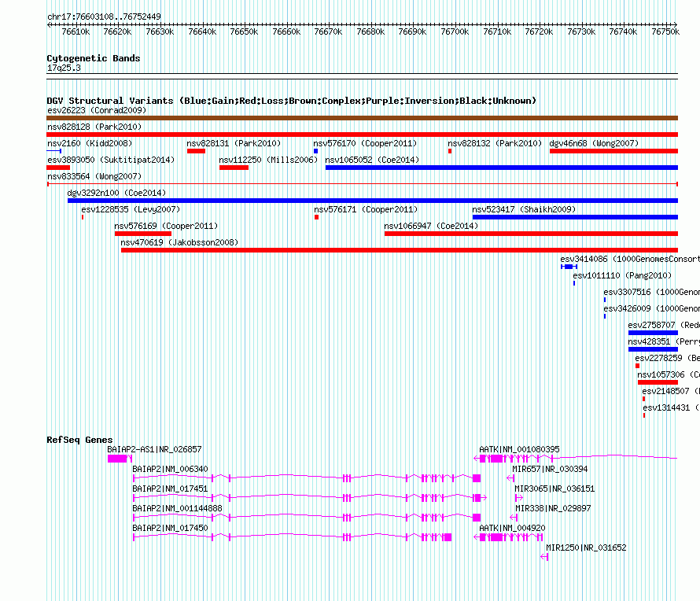Screen dimensions: 700x601
Task: Click the blue esv3414086 variant glyph
Action: [569, 267]
